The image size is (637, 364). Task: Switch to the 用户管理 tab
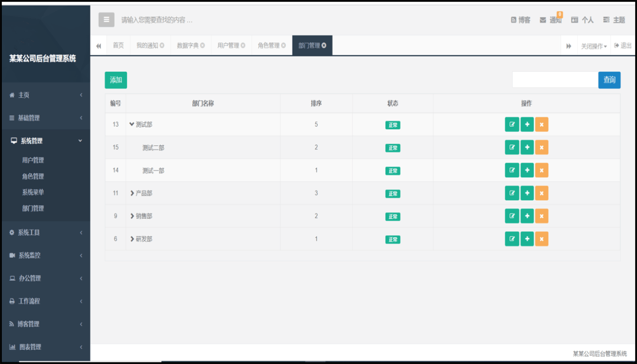coord(229,45)
